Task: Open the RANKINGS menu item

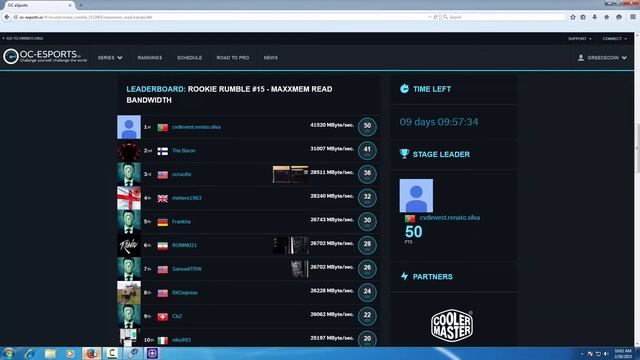Action: click(150, 58)
